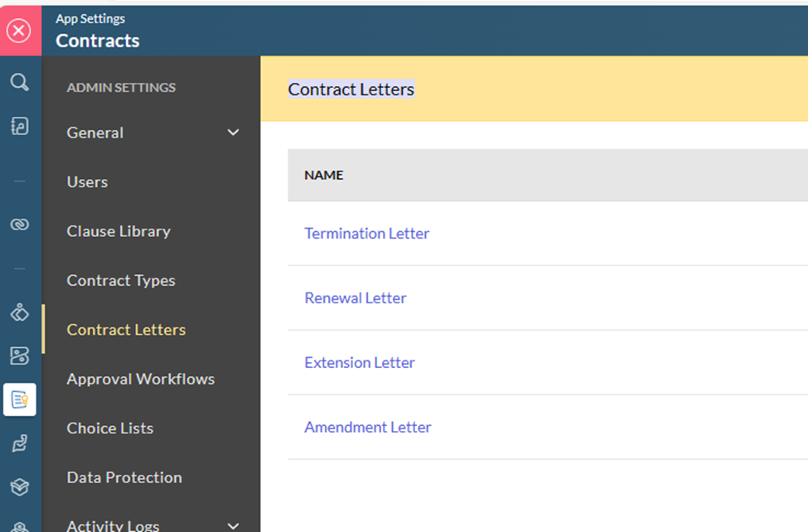Click the Contracts app title
This screenshot has width=808, height=532.
(x=98, y=41)
